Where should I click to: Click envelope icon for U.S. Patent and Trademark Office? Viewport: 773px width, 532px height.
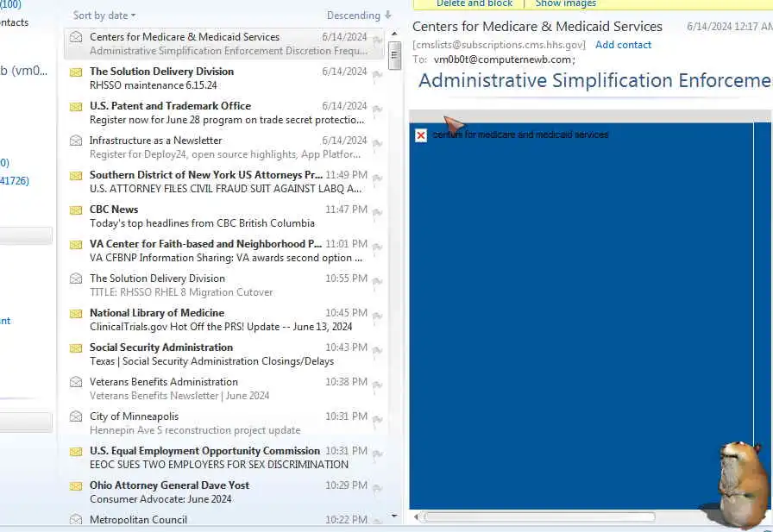(x=76, y=107)
